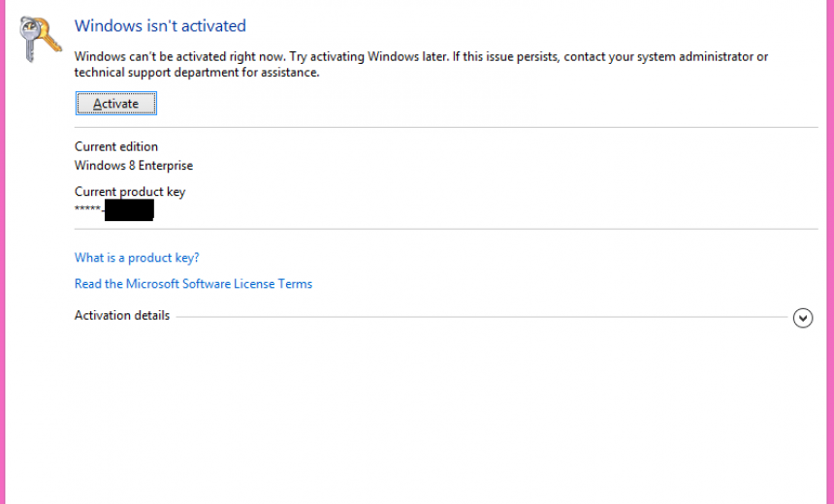Click the pink left window border
Viewport: 834px width, 504px height.
[3, 252]
